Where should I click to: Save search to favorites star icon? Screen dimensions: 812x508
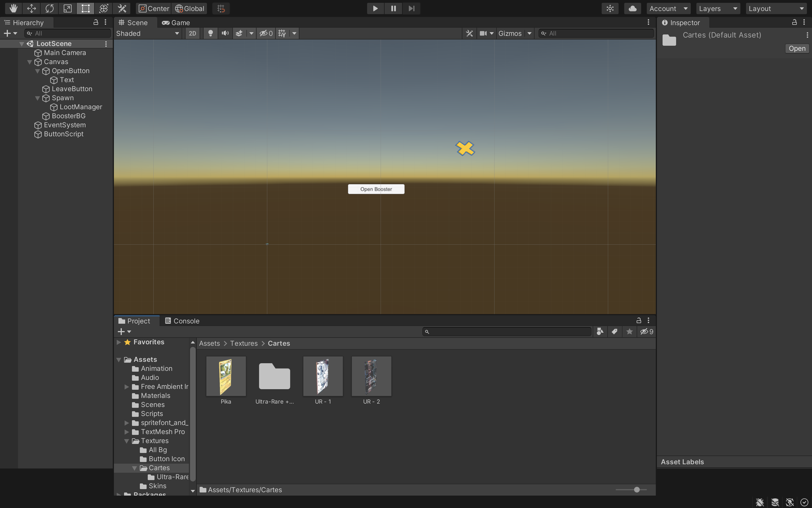pyautogui.click(x=630, y=332)
